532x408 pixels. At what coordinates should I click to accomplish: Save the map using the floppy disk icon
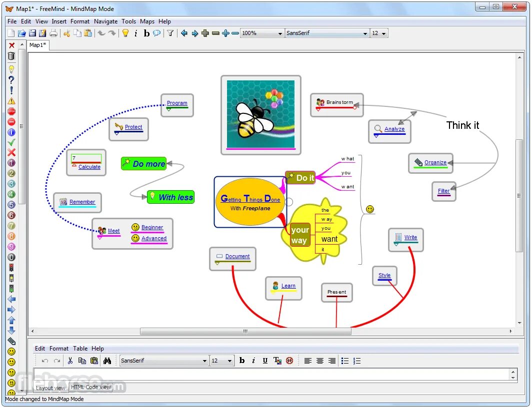pyautogui.click(x=32, y=33)
